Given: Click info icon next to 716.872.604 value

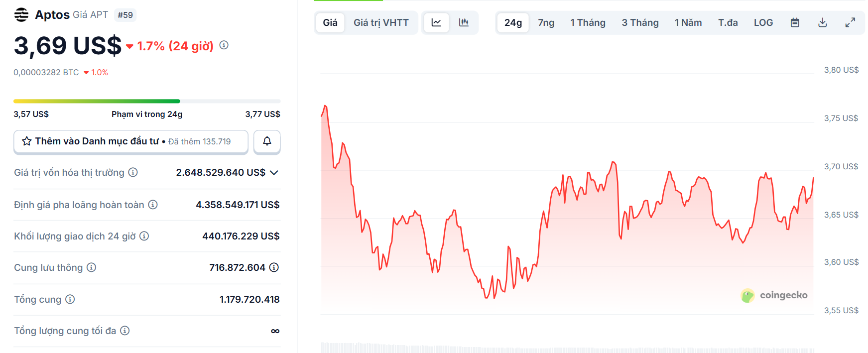Looking at the screenshot, I should click(x=274, y=267).
